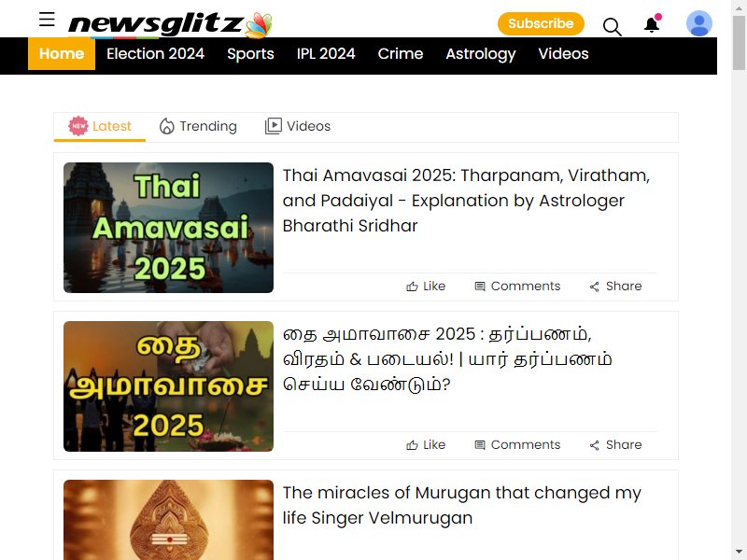Image resolution: width=747 pixels, height=560 pixels.
Task: Like the Tamil Amavasai 2025 article
Action: (x=426, y=445)
